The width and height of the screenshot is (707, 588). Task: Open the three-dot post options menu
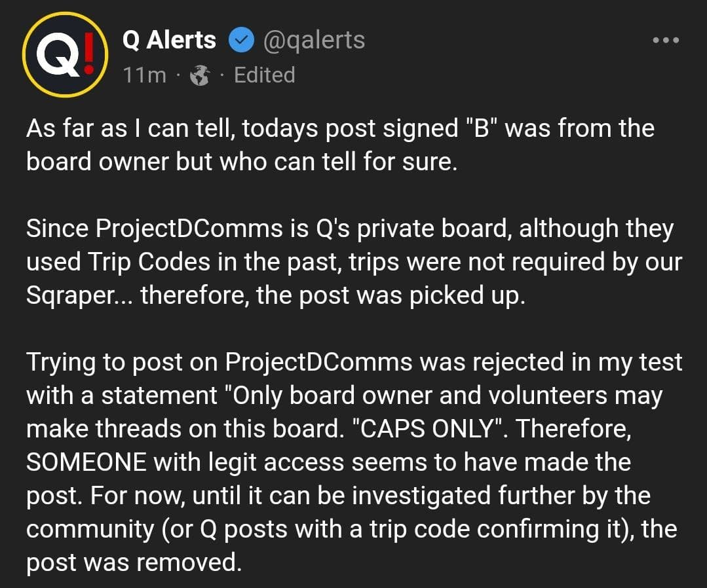pyautogui.click(x=666, y=40)
